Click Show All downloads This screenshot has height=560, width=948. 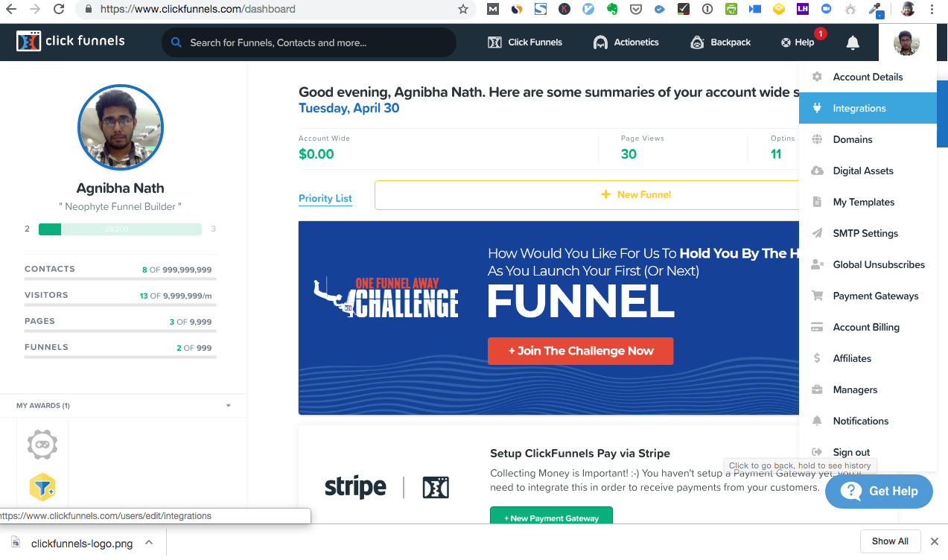click(890, 541)
